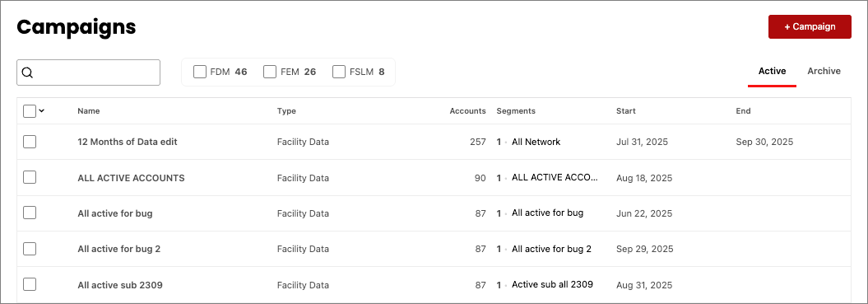Screen dimensions: 868x304
Task: Switch to the Active tab
Action: coord(772,71)
